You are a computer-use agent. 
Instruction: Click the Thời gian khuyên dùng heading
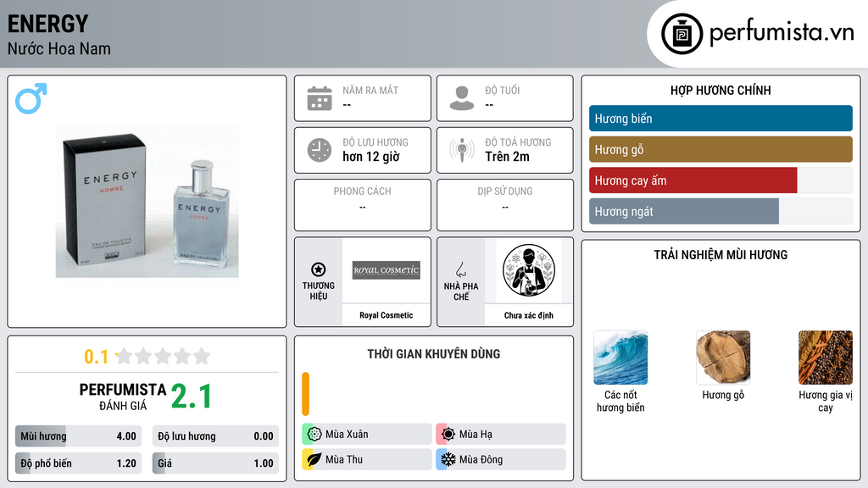(434, 354)
